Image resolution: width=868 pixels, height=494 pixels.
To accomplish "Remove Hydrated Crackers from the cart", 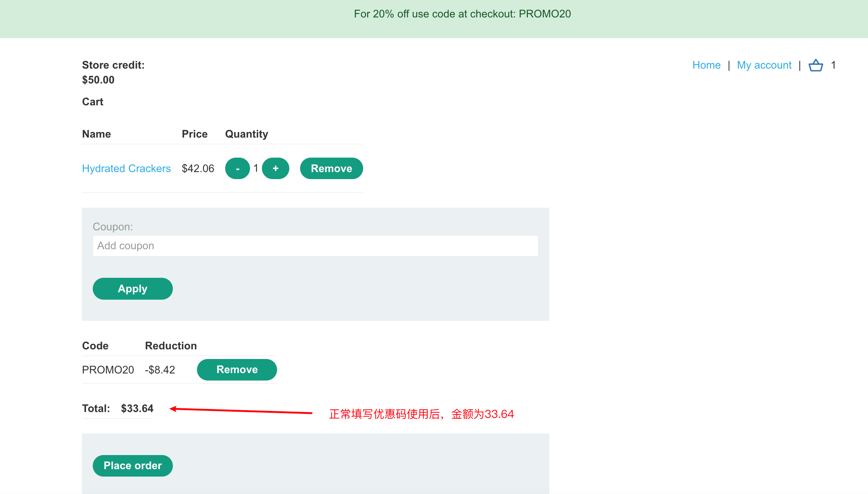I will click(x=331, y=168).
